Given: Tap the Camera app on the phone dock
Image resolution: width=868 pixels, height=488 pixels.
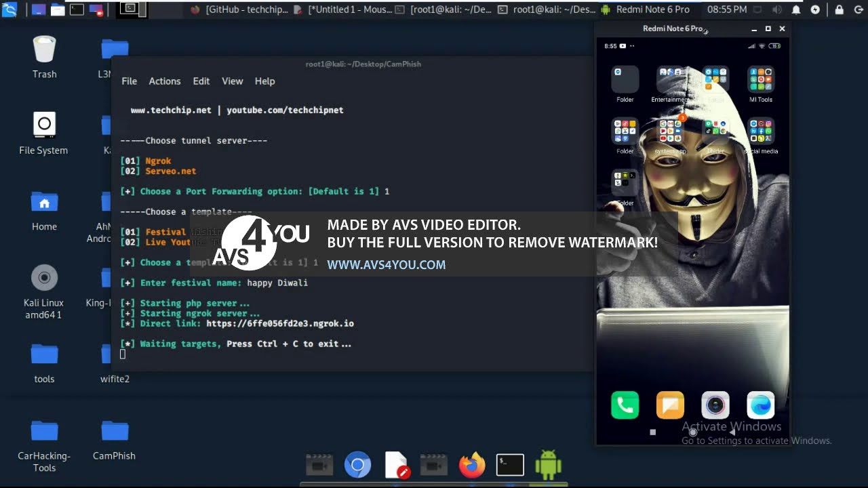Looking at the screenshot, I should pyautogui.click(x=715, y=405).
